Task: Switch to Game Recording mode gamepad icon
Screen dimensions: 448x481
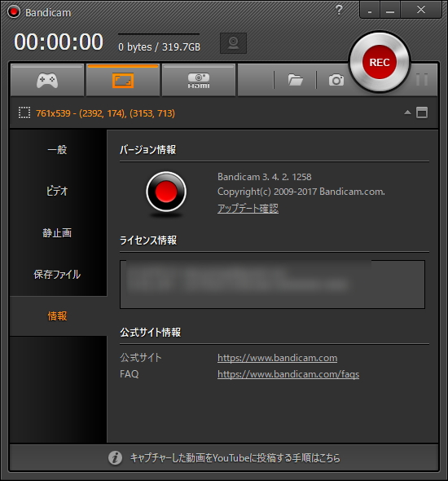Action: coord(47,81)
